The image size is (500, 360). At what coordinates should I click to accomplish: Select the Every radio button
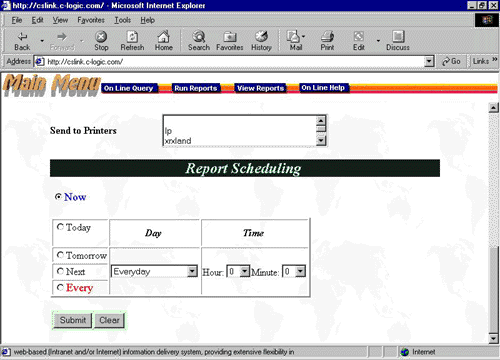60,287
